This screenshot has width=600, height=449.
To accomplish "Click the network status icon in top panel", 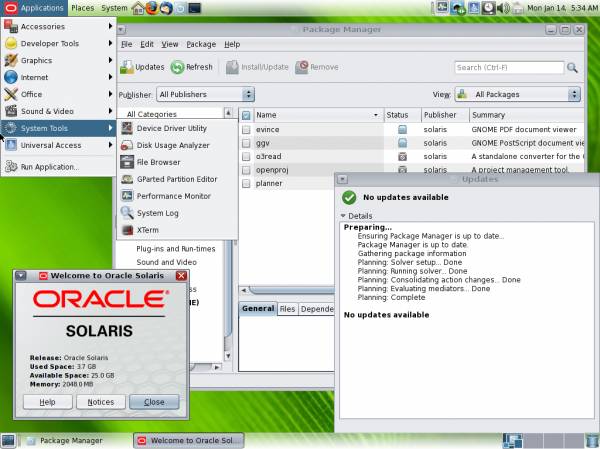I will [x=457, y=8].
